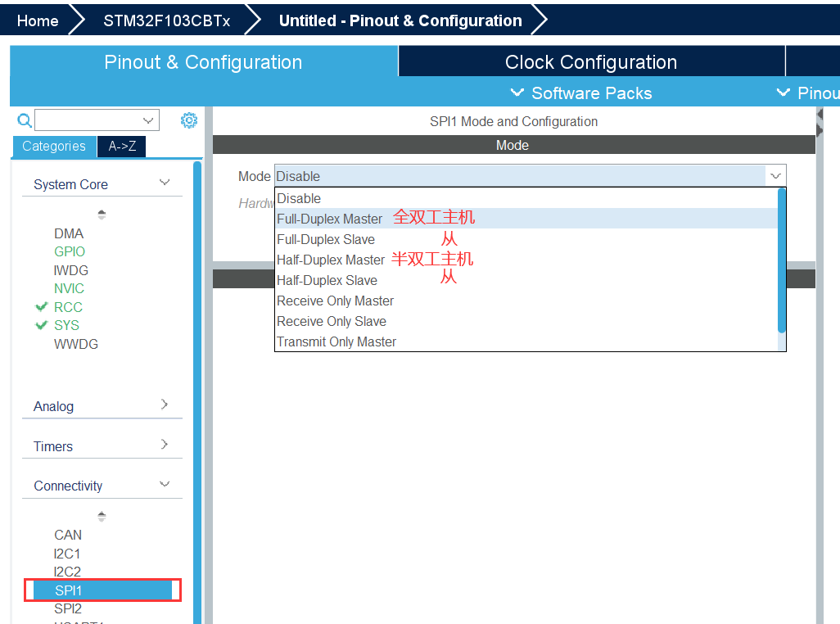The width and height of the screenshot is (840, 624).
Task: Select WWDG peripheral
Action: pyautogui.click(x=76, y=345)
